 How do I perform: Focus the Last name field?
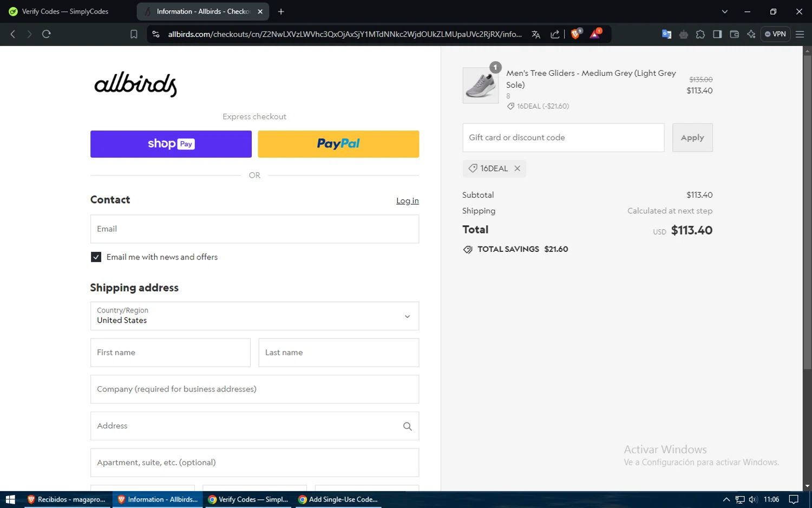(x=339, y=353)
